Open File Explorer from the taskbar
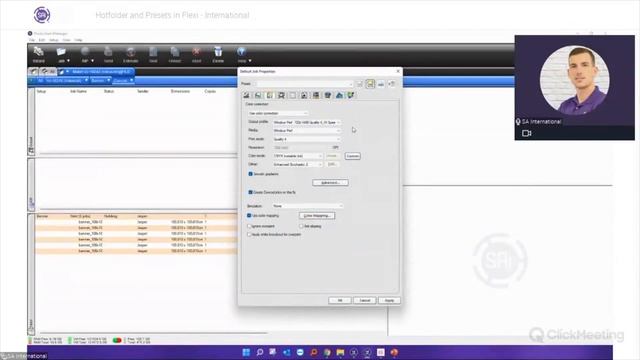Image resolution: width=640 pixels, height=360 pixels. [x=340, y=352]
